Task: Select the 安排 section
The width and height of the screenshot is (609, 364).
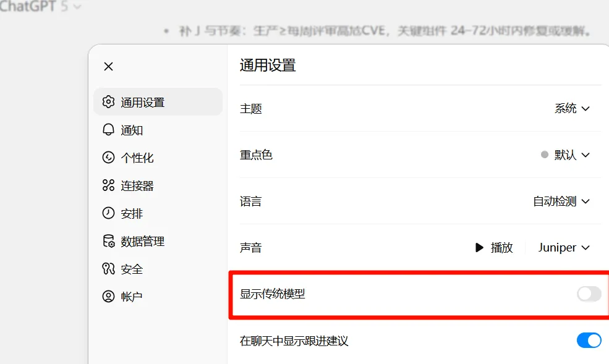Action: tap(158, 213)
